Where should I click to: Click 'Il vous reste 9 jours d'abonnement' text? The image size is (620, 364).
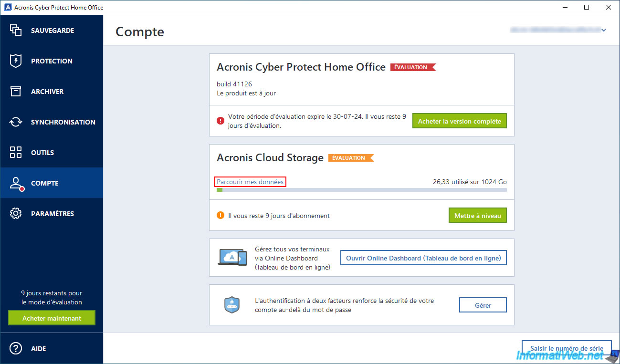[279, 216]
